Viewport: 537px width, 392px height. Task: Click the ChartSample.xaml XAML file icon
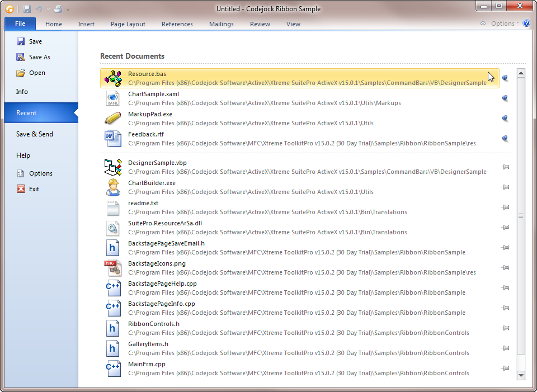[x=113, y=98]
